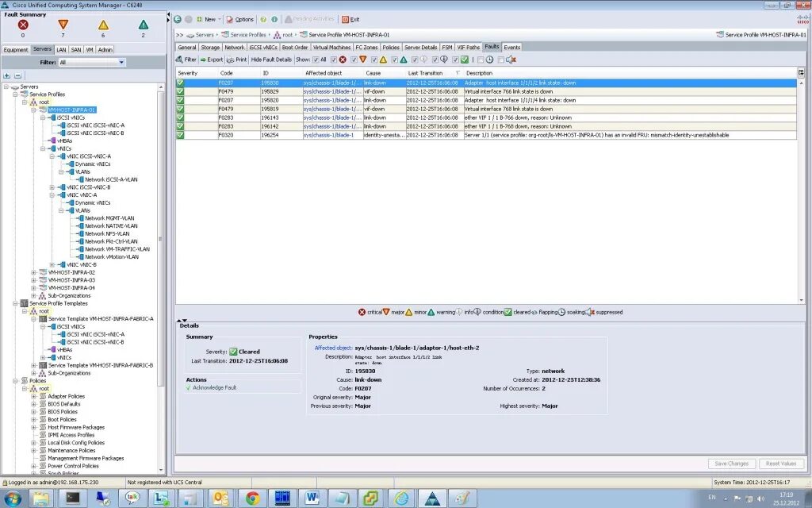The height and width of the screenshot is (508, 812).
Task: Open the Filter tool in faults toolbar
Action: click(186, 60)
